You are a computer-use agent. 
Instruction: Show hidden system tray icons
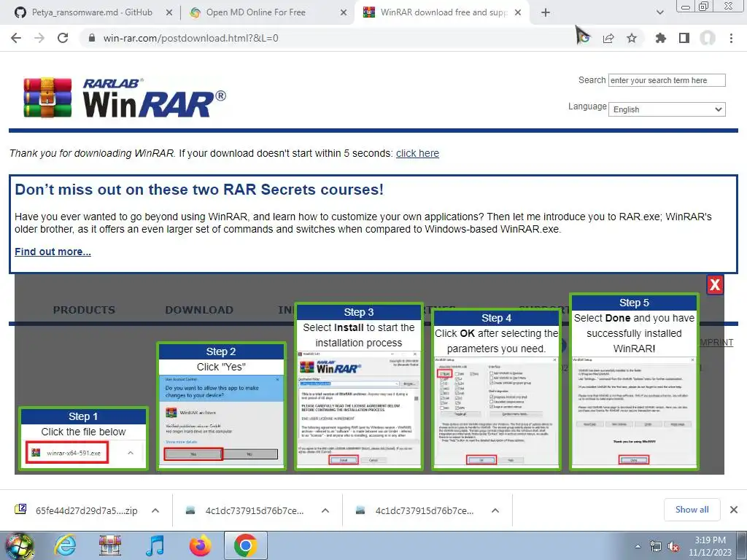coord(638,547)
